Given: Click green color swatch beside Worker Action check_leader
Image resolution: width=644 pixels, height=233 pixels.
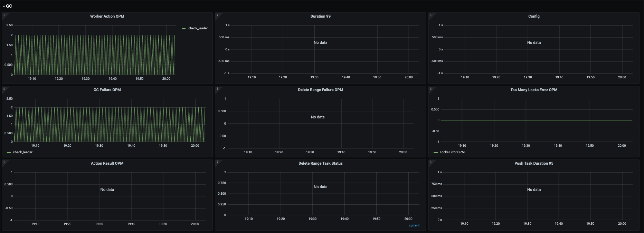Looking at the screenshot, I should click(183, 29).
